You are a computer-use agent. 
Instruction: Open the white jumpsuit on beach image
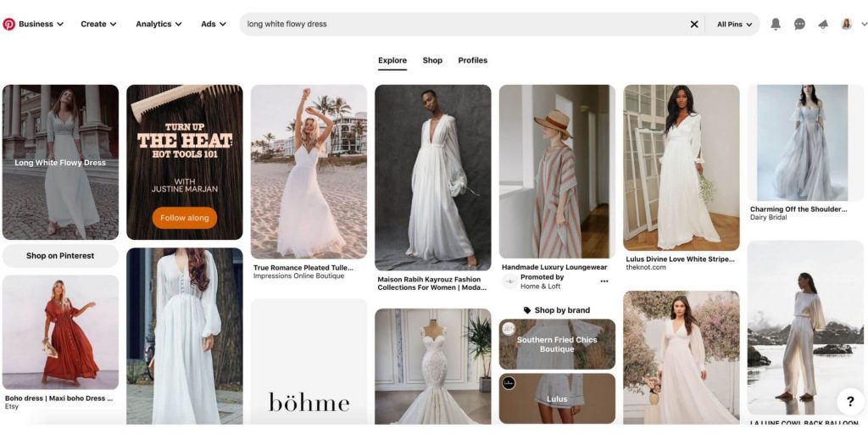click(805, 328)
